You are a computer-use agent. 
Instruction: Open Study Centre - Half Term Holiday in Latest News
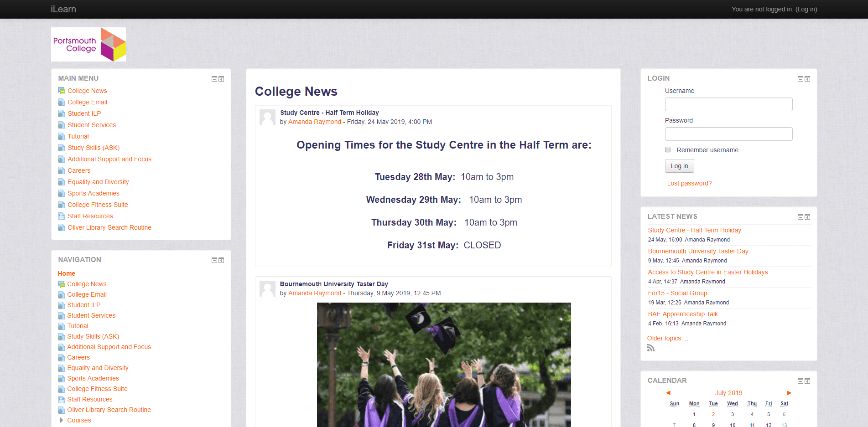(x=694, y=230)
